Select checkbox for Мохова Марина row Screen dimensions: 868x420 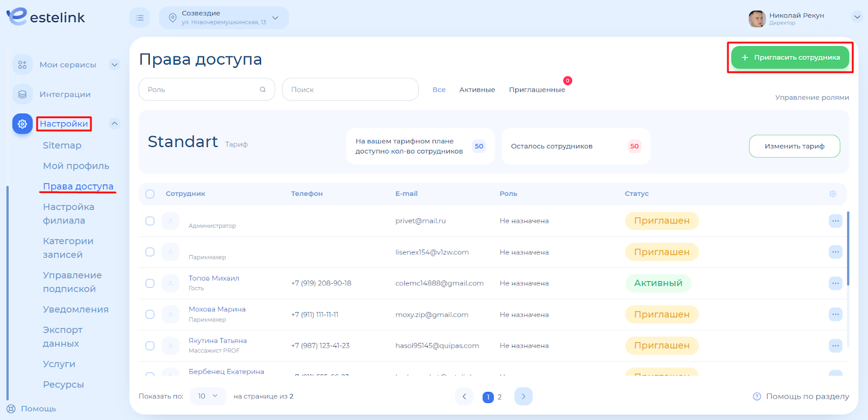(150, 315)
